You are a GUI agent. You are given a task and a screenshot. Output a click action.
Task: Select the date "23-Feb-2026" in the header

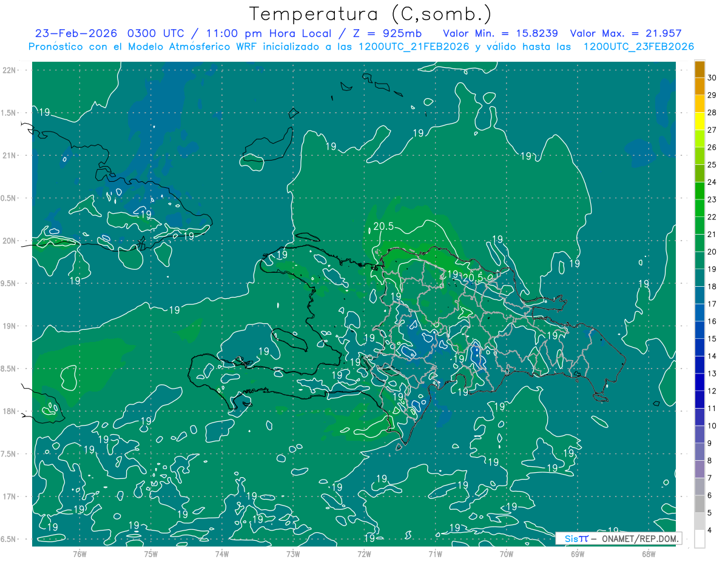(77, 33)
